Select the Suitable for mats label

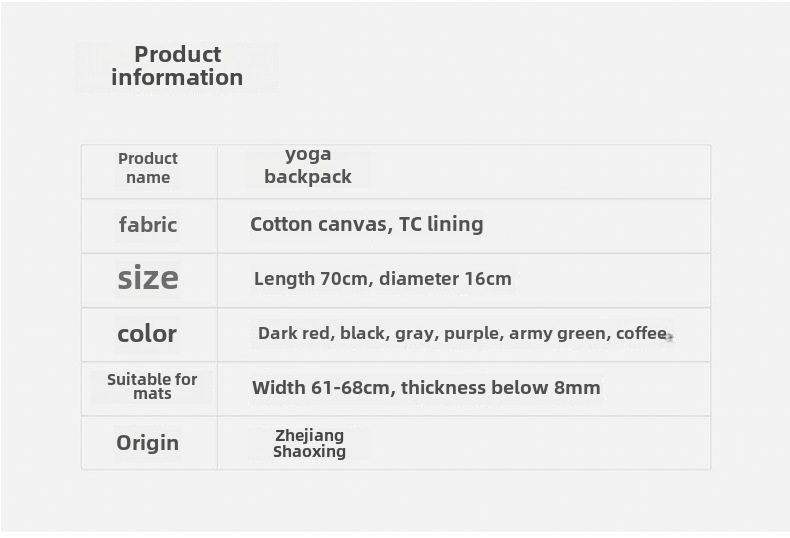tap(152, 386)
